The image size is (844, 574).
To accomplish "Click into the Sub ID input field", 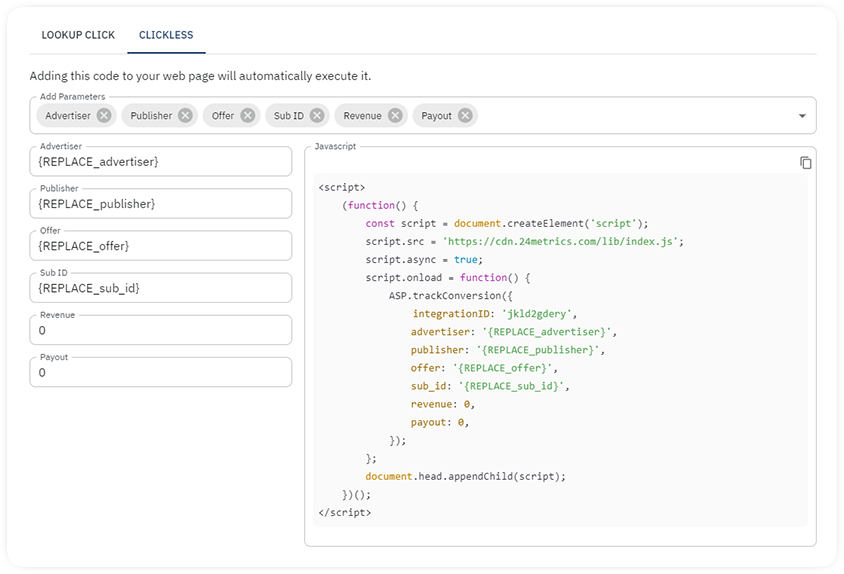I will coord(160,288).
